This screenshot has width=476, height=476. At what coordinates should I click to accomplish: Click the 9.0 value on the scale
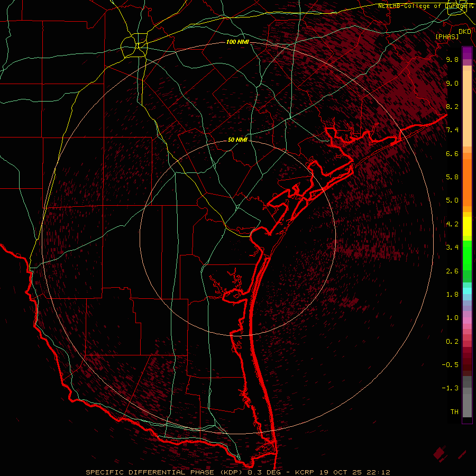click(452, 83)
